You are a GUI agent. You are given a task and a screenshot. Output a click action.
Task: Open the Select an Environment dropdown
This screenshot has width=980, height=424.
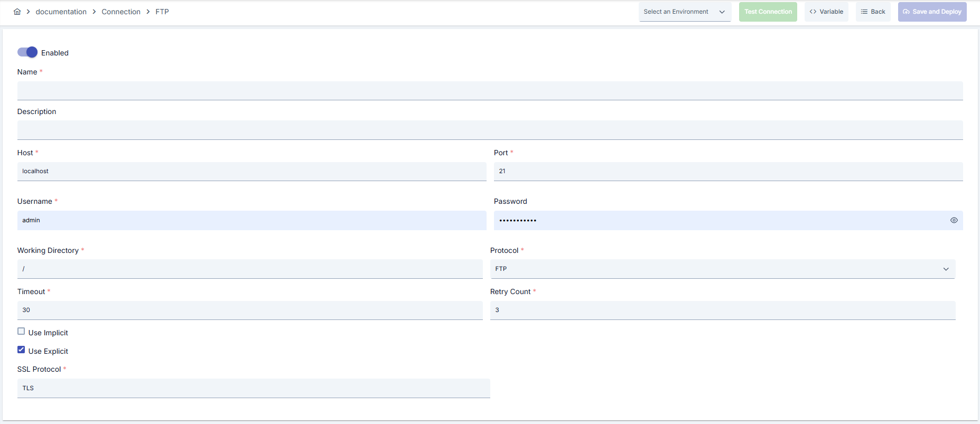(685, 12)
